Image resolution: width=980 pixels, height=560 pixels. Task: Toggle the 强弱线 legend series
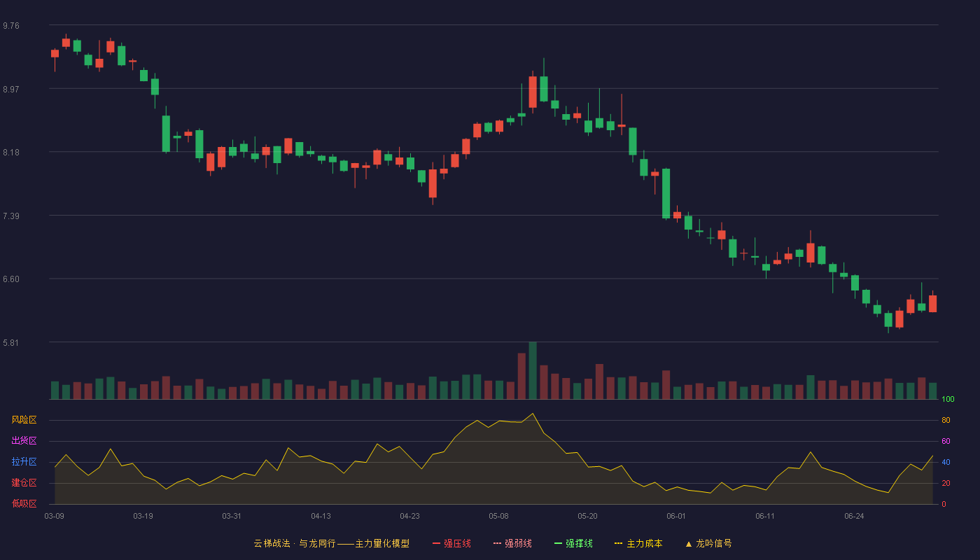click(x=512, y=543)
